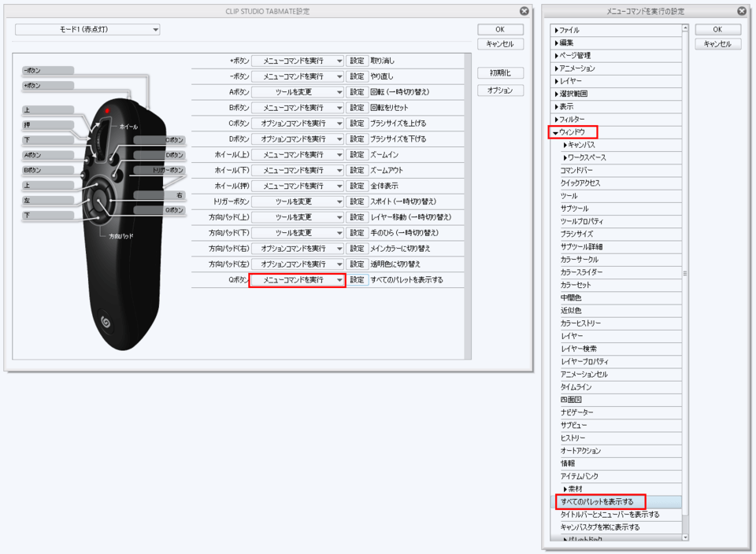Click 設定 for the 方向パッド(下) row
Image resolution: width=756 pixels, height=554 pixels.
click(358, 233)
